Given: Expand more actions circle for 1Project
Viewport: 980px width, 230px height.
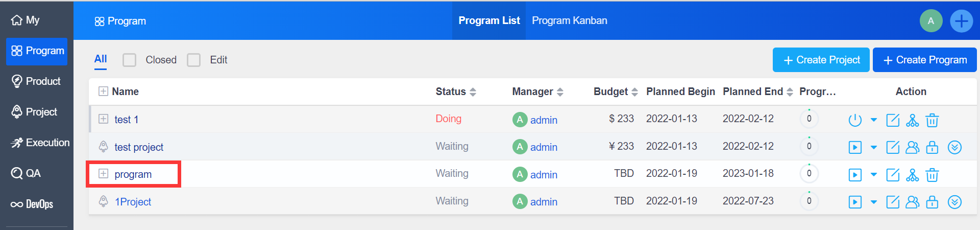Looking at the screenshot, I should 954,202.
